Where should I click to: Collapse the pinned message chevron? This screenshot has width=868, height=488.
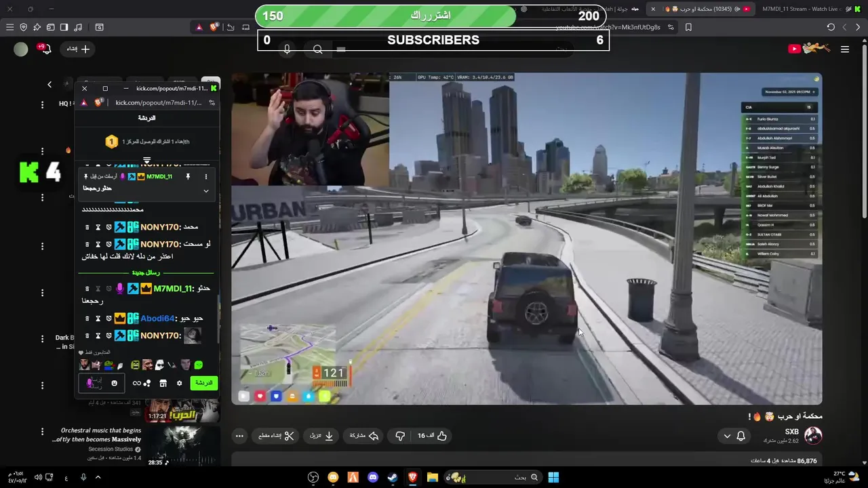click(x=206, y=190)
